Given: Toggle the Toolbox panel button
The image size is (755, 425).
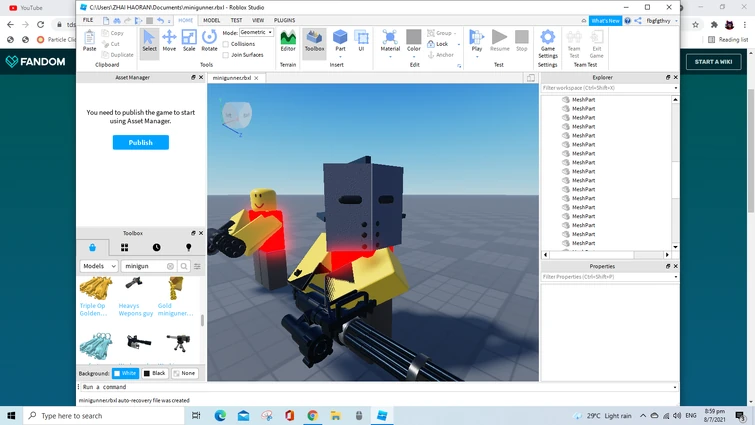Looking at the screenshot, I should click(314, 40).
